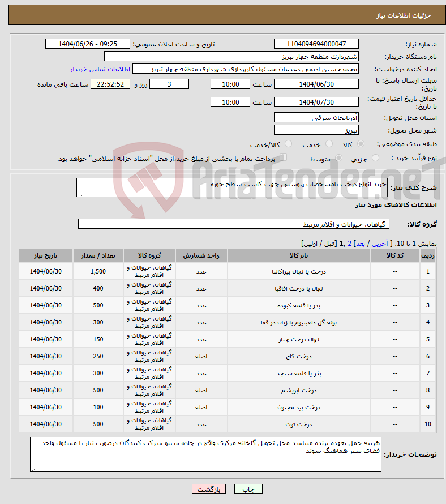The height and width of the screenshot is (504, 446).
Task: Click the شهر محل تحویل field تبریز
Action: tap(316, 130)
